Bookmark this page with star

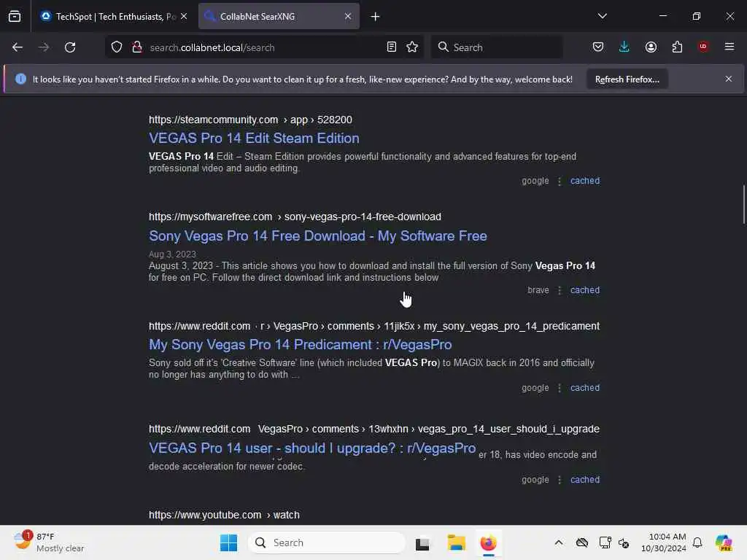tap(412, 47)
